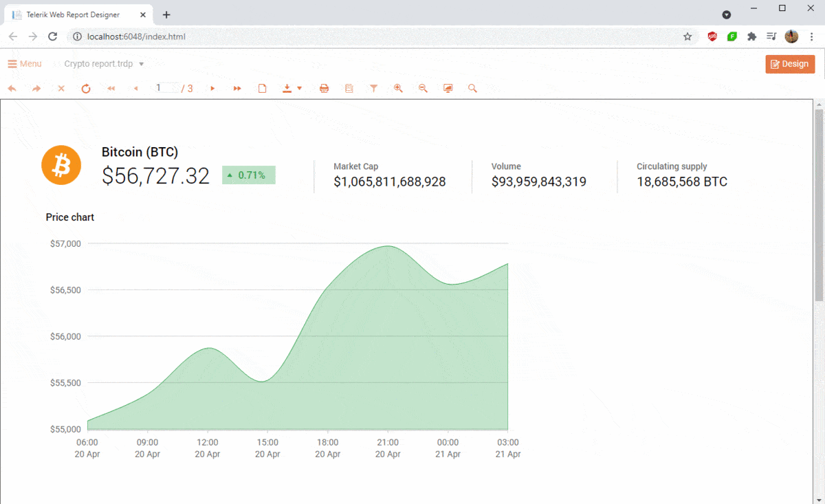Click the 0.71% change badge
Image resolution: width=825 pixels, height=504 pixels.
click(x=248, y=175)
